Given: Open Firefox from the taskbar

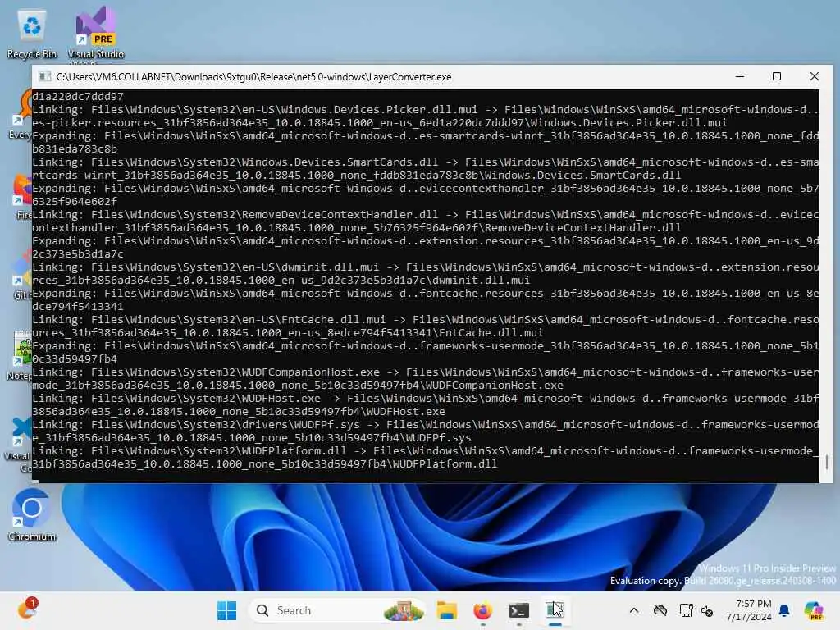Looking at the screenshot, I should pyautogui.click(x=482, y=610).
